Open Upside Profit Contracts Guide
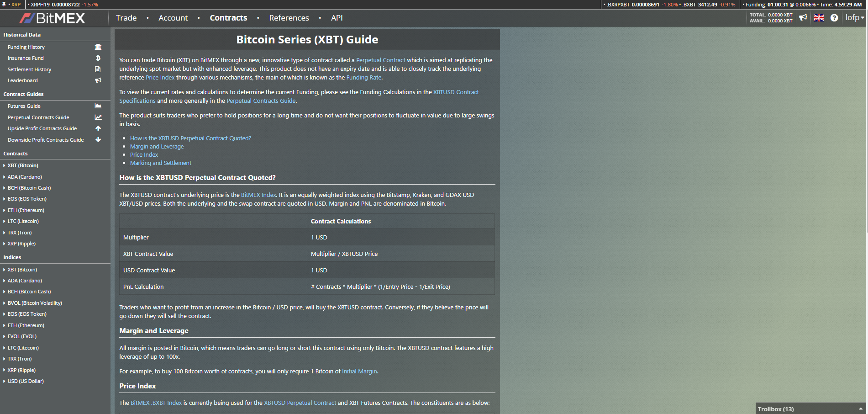Screen dimensions: 868x414 click(42, 128)
